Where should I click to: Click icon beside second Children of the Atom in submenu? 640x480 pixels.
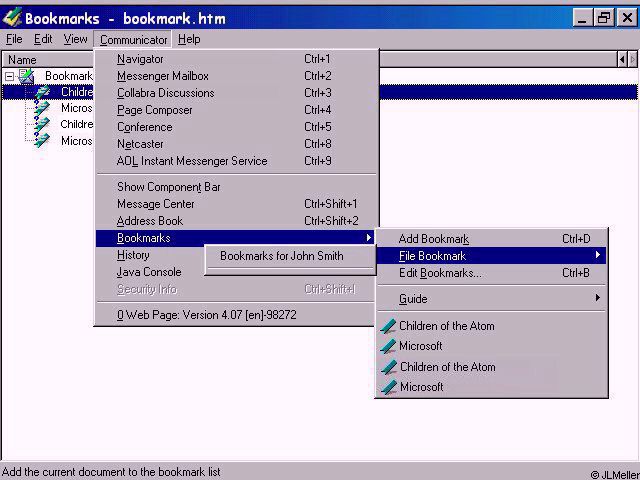click(x=389, y=367)
